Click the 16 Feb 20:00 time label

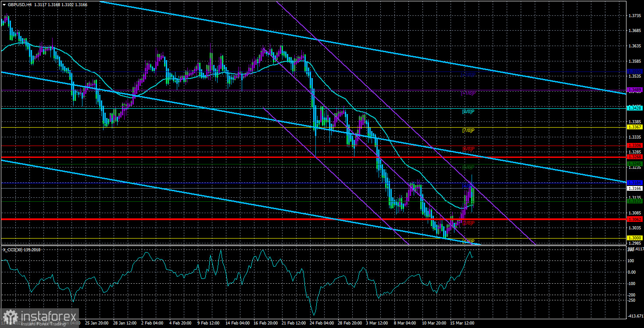tap(266, 323)
